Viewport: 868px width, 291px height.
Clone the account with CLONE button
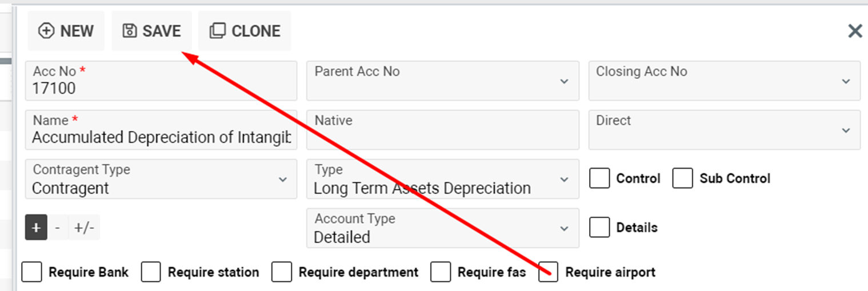[245, 31]
